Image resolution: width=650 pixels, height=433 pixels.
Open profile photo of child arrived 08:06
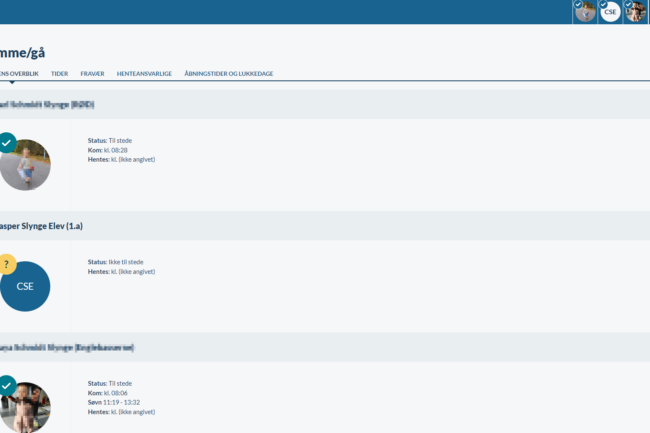26,408
